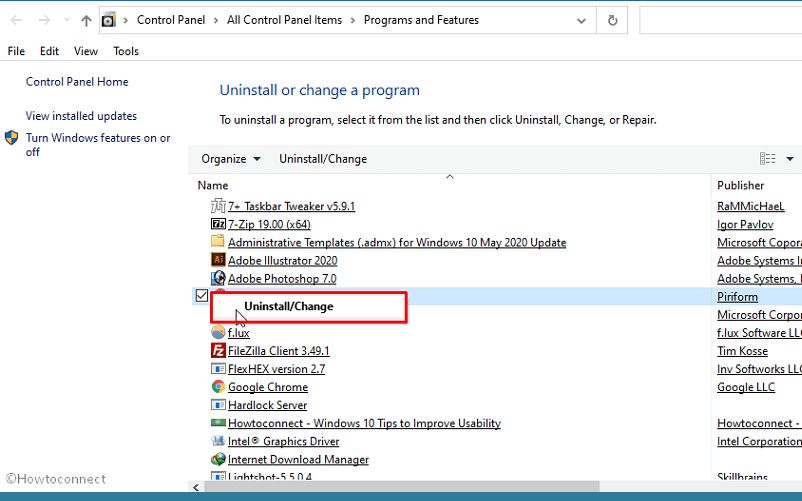
Task: Select FileZilla Client 3.49.1 entry
Action: tap(278, 351)
